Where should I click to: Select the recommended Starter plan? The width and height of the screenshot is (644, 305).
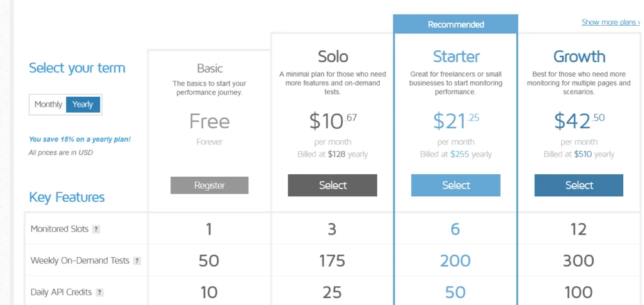[x=456, y=185]
